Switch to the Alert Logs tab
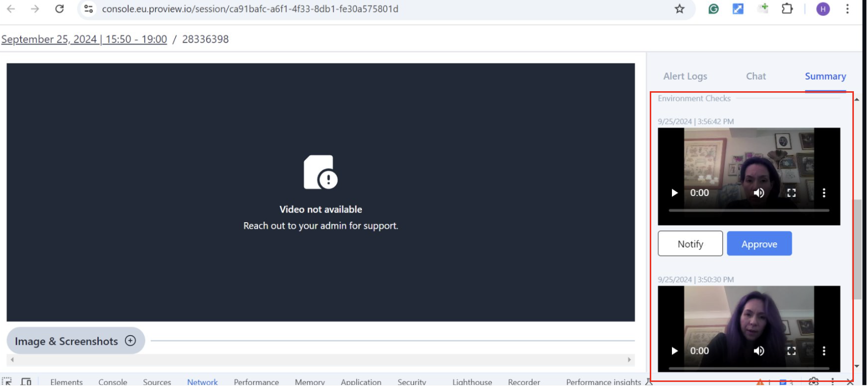 point(685,76)
